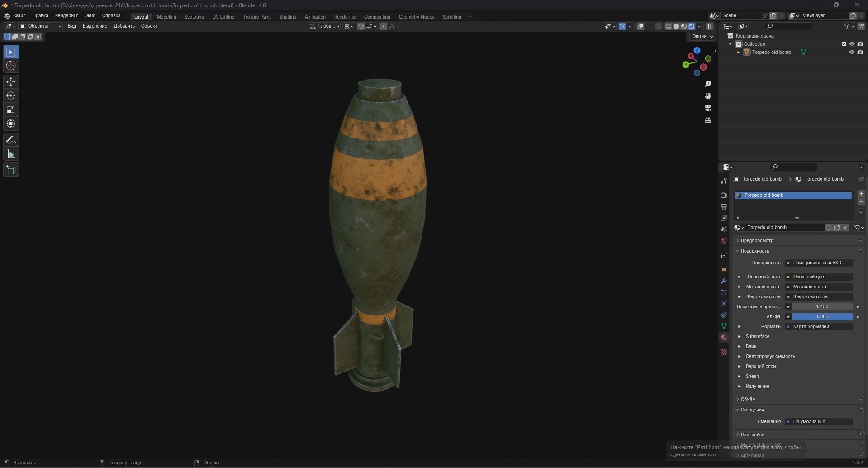The width and height of the screenshot is (868, 468).
Task: Open the Texture properties tab
Action: (724, 352)
